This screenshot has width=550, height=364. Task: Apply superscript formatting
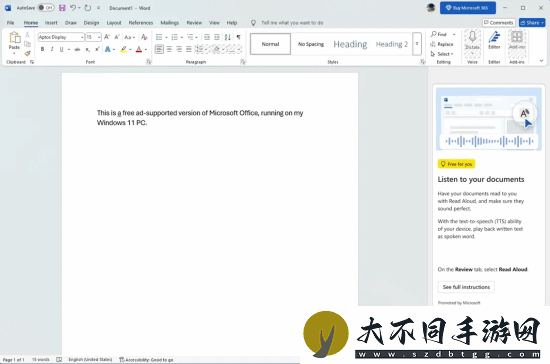(97, 49)
